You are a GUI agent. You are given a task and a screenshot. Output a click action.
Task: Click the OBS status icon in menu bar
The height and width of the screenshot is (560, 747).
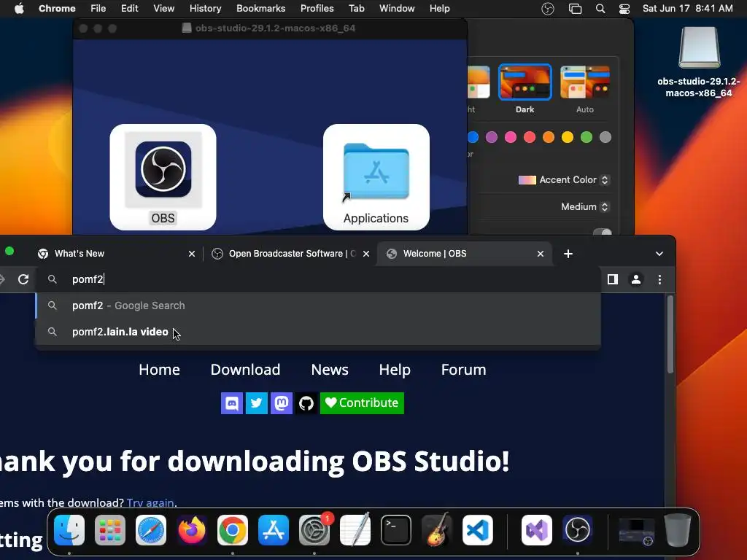[x=548, y=9]
